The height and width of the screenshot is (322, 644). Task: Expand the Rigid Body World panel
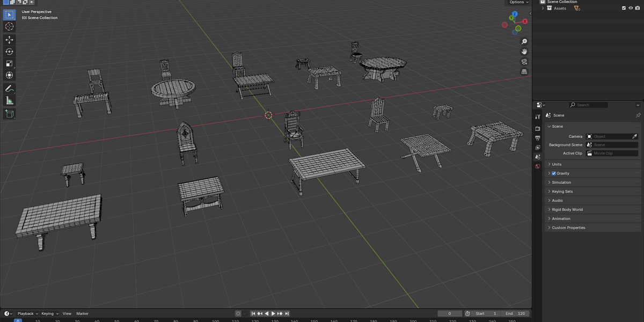549,209
